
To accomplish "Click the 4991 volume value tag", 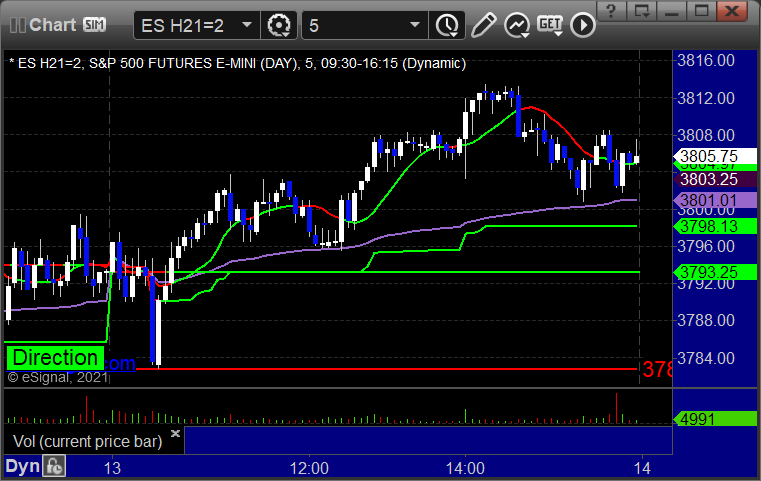I will click(714, 419).
